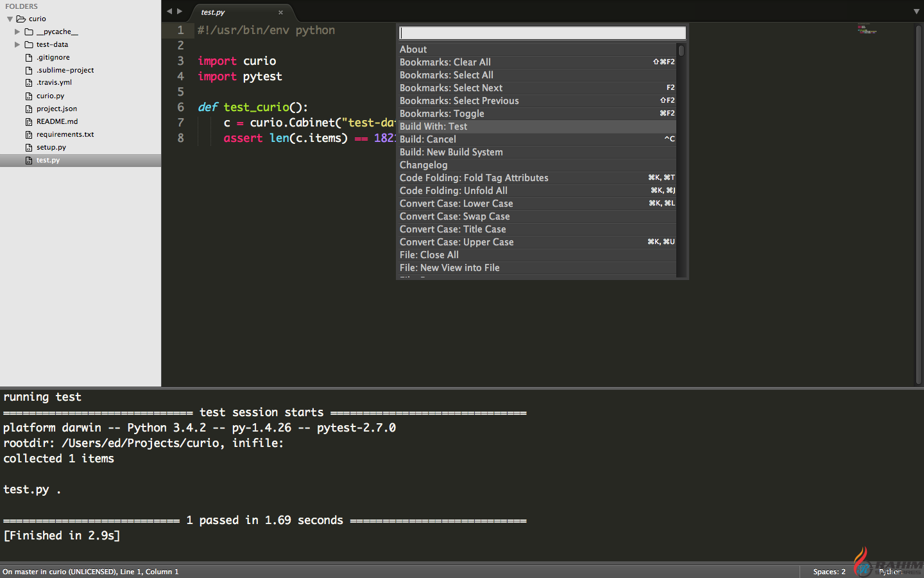Go to previous tab using left arrow

[x=169, y=11]
